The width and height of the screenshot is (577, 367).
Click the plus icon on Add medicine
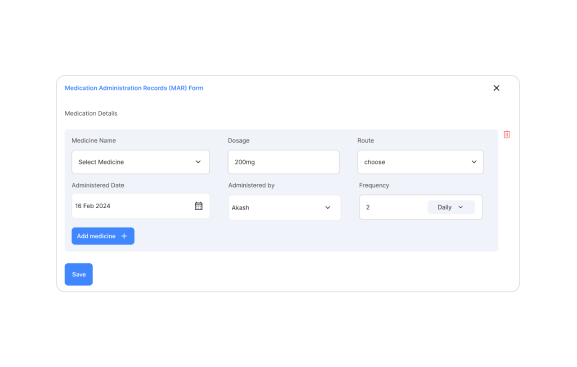(124, 236)
